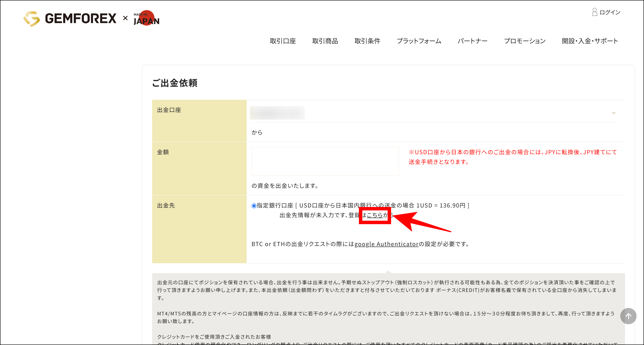Click the ご出金依頼 heading text

(175, 83)
